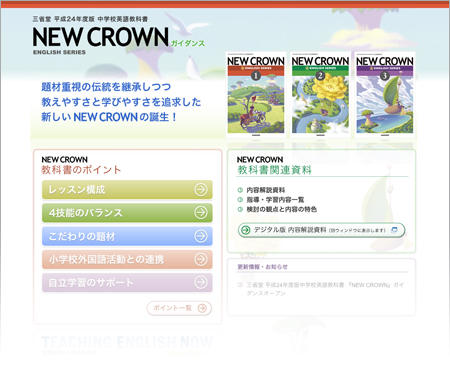Open NEW CROWN book 1 cover
The height and width of the screenshot is (366, 450).
[256, 95]
